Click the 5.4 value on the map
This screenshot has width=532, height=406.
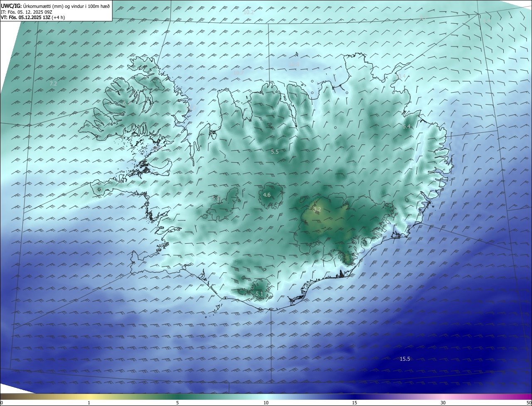coord(406,126)
